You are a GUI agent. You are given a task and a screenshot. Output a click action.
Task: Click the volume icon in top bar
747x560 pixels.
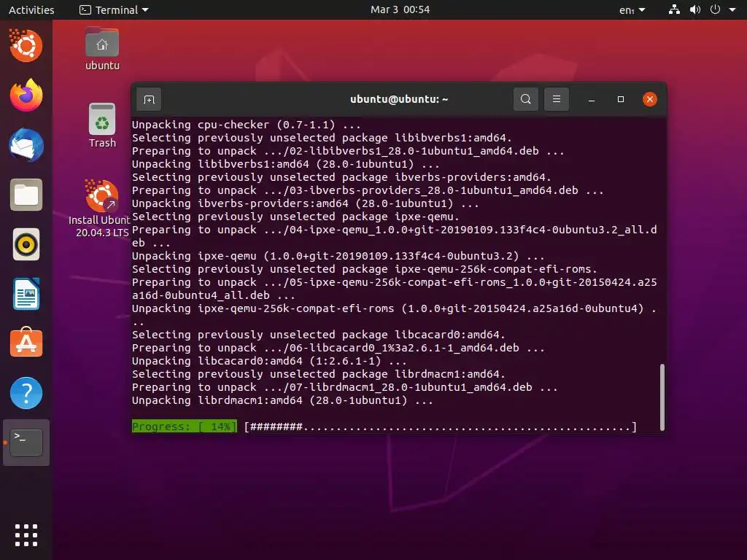tap(695, 9)
